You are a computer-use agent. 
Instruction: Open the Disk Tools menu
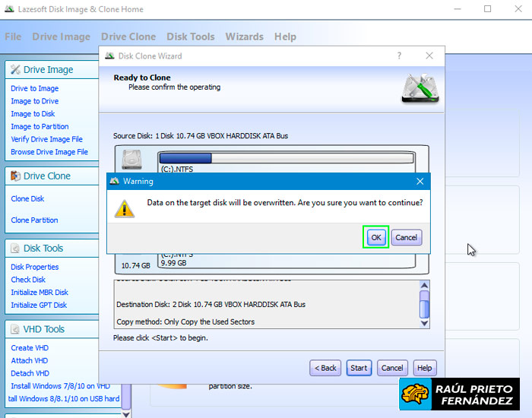190,36
